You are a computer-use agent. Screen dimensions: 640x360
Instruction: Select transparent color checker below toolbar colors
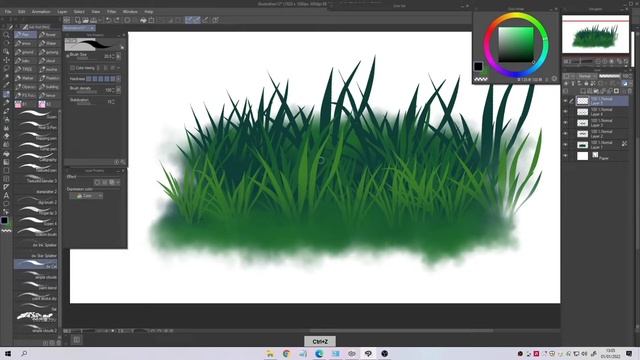pos(6,231)
